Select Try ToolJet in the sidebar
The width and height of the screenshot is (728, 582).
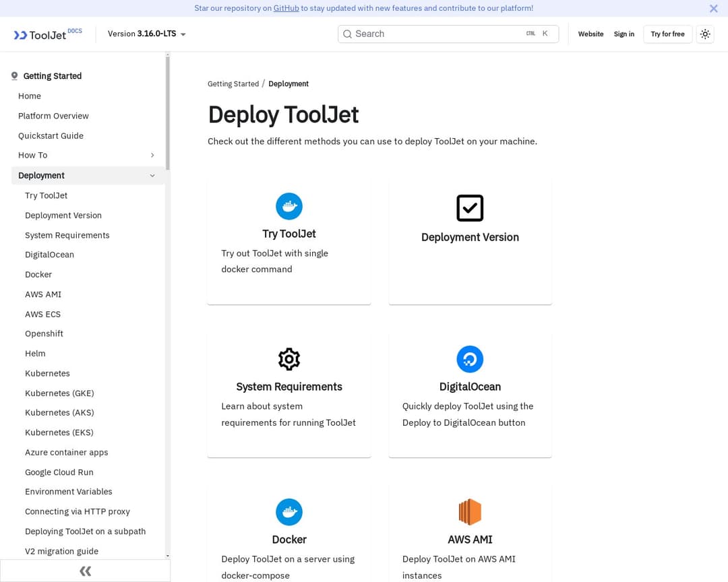pos(47,195)
